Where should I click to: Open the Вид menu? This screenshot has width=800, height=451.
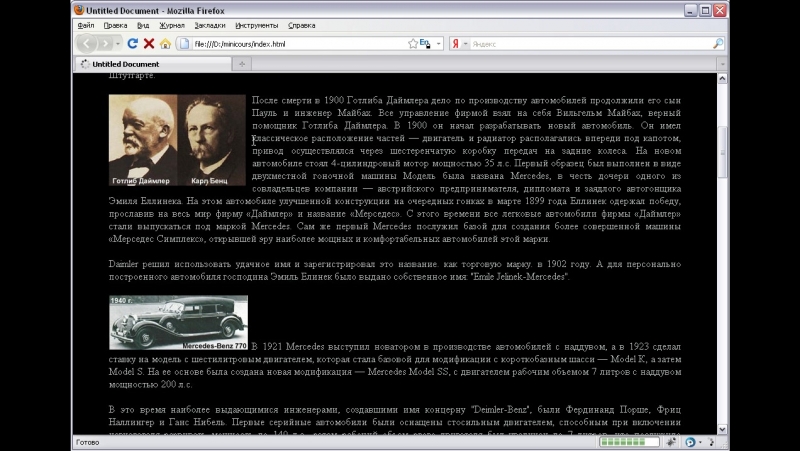[x=143, y=25]
